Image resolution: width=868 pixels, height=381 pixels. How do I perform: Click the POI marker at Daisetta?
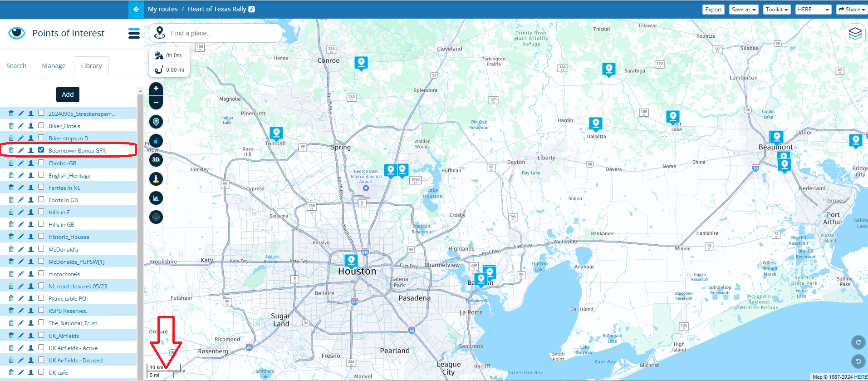[x=595, y=124]
